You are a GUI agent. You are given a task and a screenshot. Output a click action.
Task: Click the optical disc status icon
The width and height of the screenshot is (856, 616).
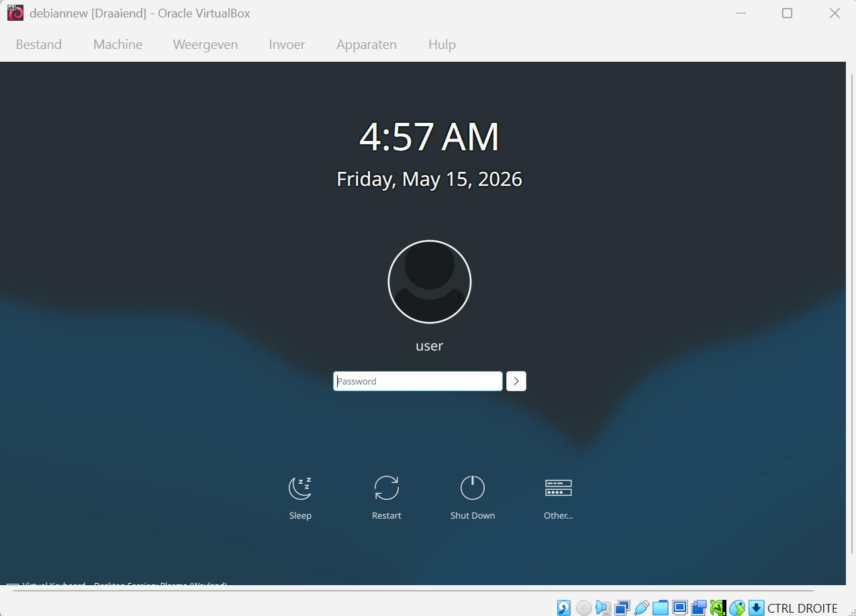click(583, 608)
